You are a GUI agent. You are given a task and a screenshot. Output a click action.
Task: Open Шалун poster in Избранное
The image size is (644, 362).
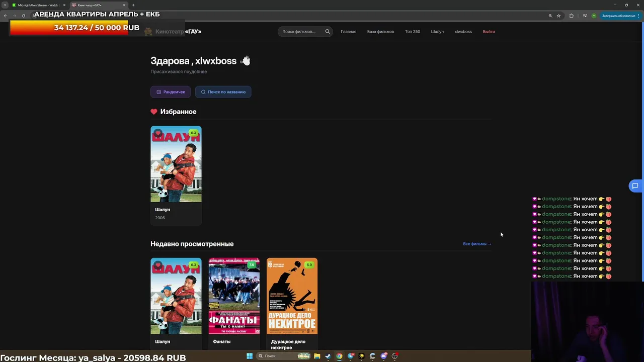176,164
